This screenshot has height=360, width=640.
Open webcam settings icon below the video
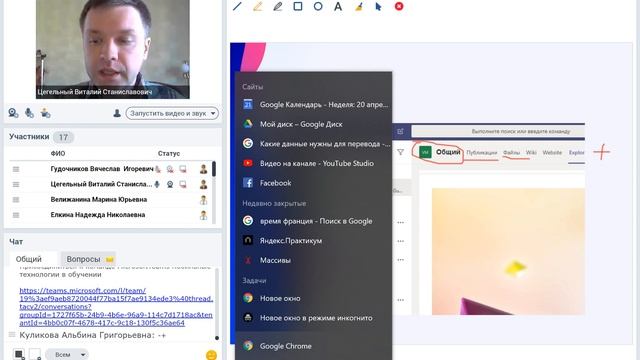coord(13,113)
